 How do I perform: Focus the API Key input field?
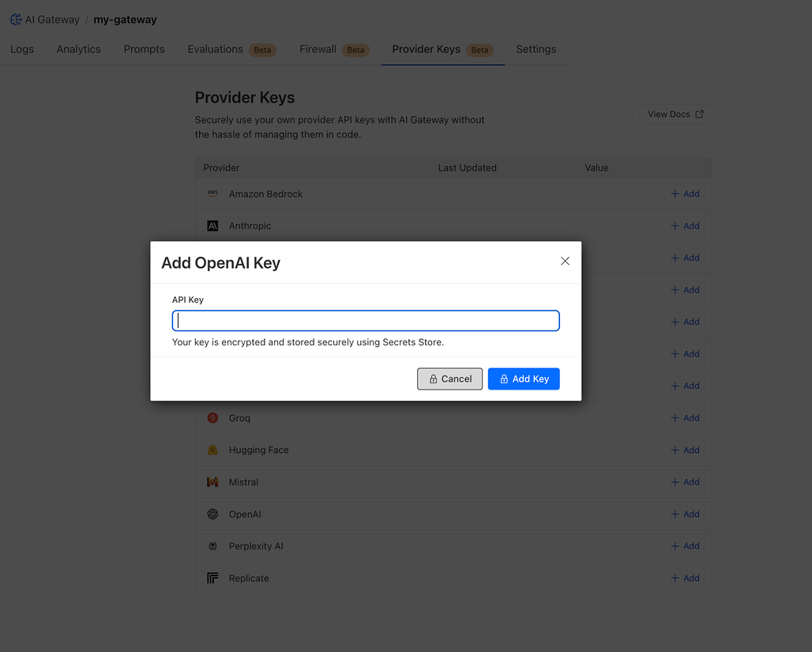366,321
